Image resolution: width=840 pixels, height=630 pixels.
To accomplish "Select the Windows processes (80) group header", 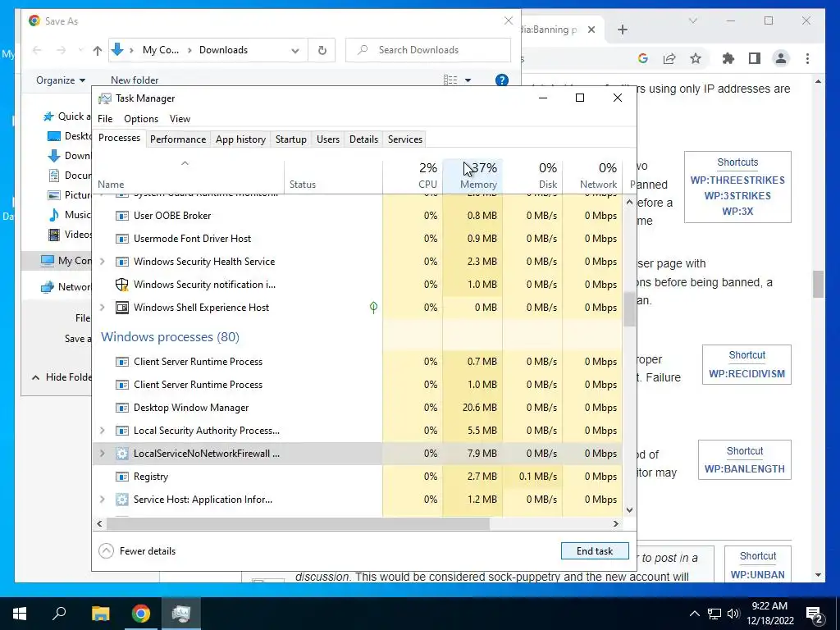I will (x=171, y=337).
